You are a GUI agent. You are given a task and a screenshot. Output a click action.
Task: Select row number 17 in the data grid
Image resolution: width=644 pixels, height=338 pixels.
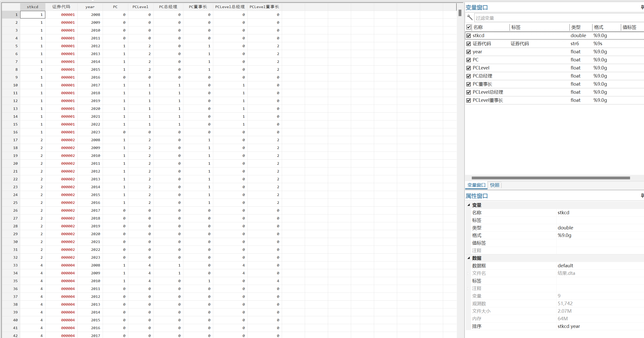(x=15, y=140)
